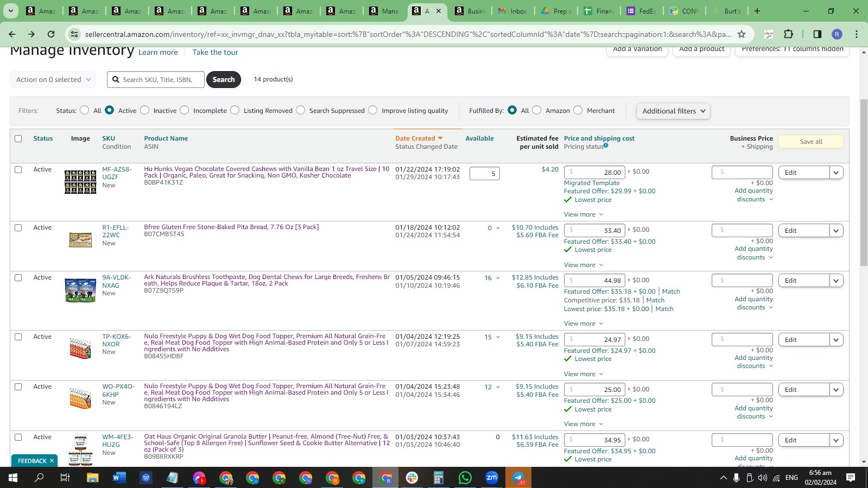
Task: Choose the 'Listing Removed' filter radio
Action: coord(235,110)
